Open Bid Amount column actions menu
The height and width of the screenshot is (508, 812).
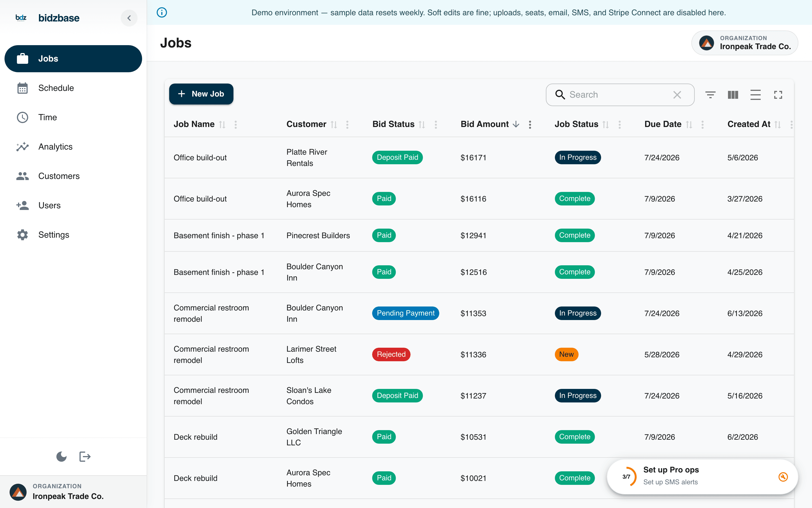[x=530, y=125]
